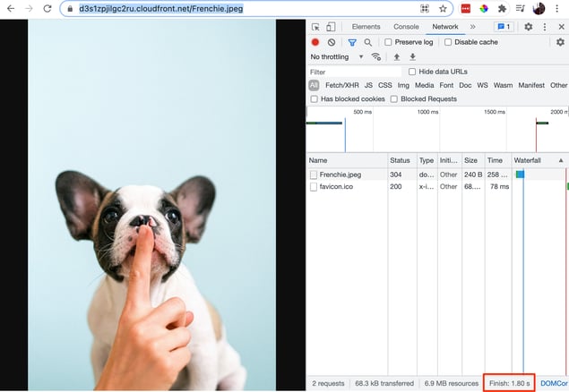Screen dimensions: 569x392
Task: Open Network panel settings gear
Action: (560, 42)
